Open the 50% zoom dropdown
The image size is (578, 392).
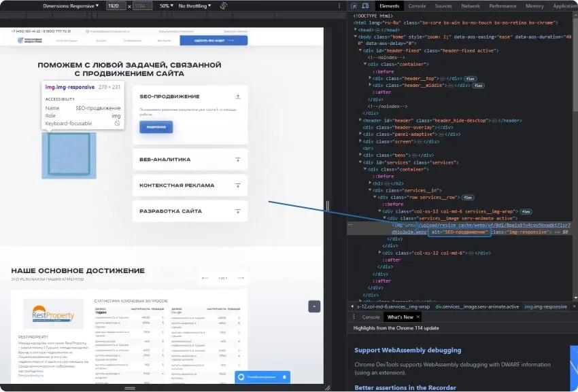pos(166,6)
